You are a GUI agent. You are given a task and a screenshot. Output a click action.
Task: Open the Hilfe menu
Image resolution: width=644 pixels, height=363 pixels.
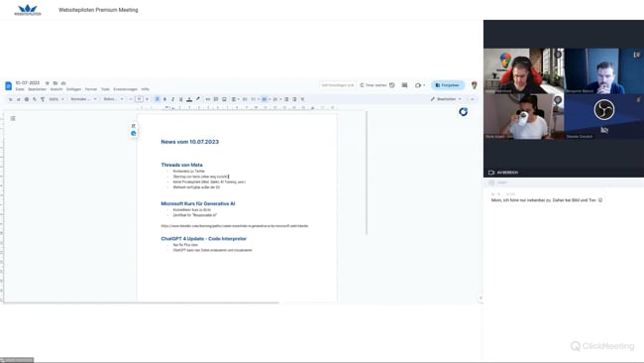[x=145, y=89]
